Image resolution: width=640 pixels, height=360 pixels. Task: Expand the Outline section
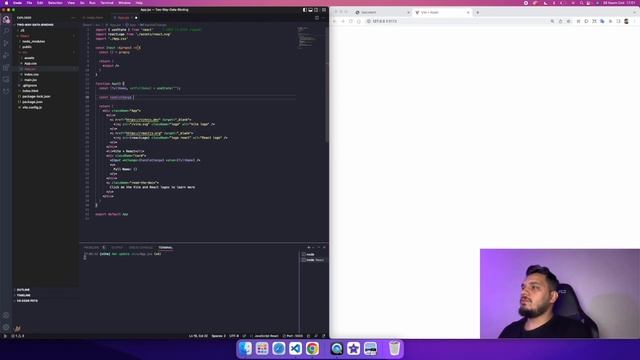click(x=23, y=290)
